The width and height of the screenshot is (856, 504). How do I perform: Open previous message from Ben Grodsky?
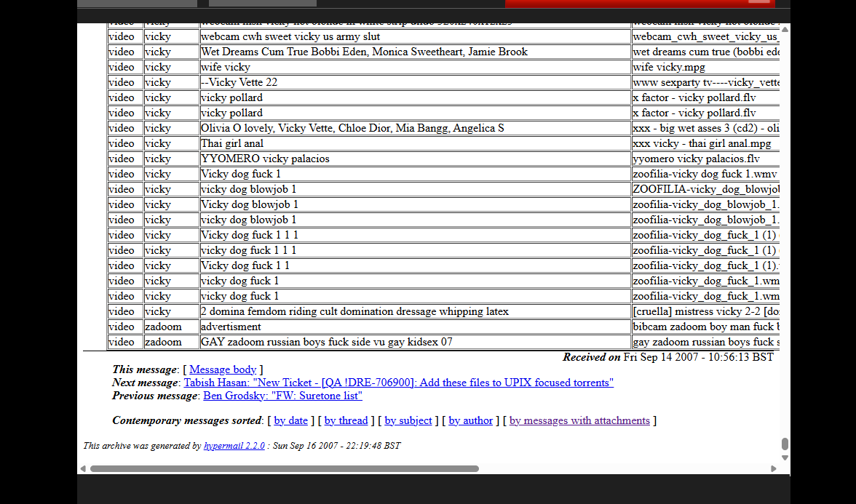tap(282, 396)
